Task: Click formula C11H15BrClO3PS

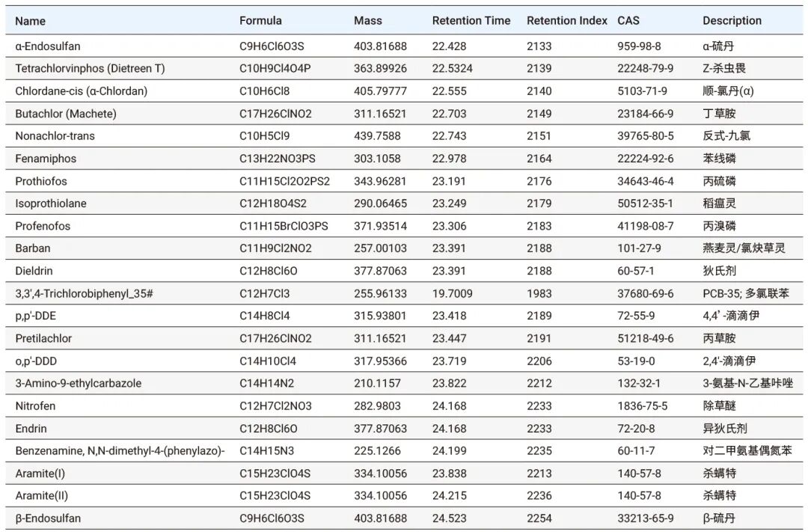Action: (x=284, y=226)
